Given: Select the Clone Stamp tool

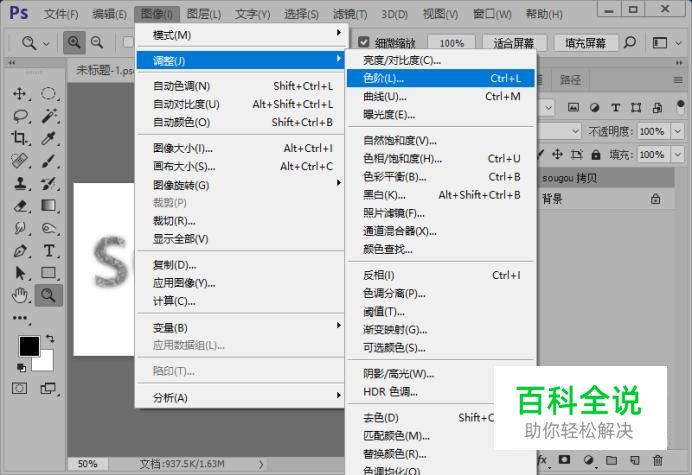Looking at the screenshot, I should pos(19,183).
